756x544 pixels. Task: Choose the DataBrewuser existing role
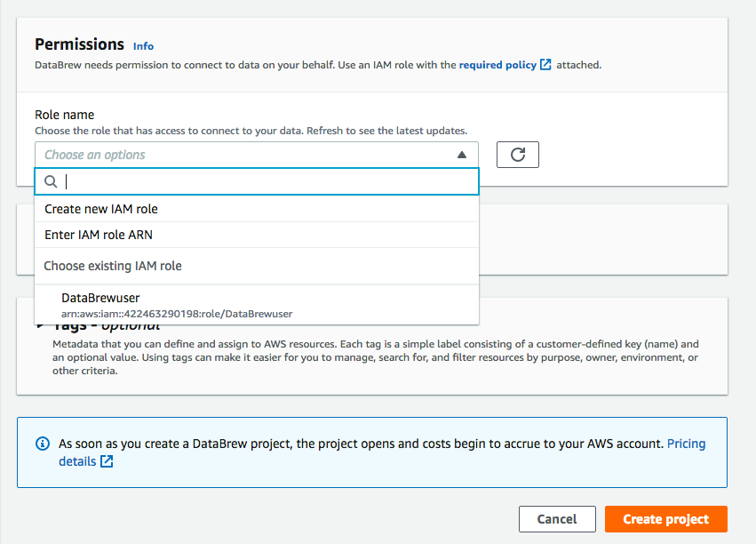point(257,305)
